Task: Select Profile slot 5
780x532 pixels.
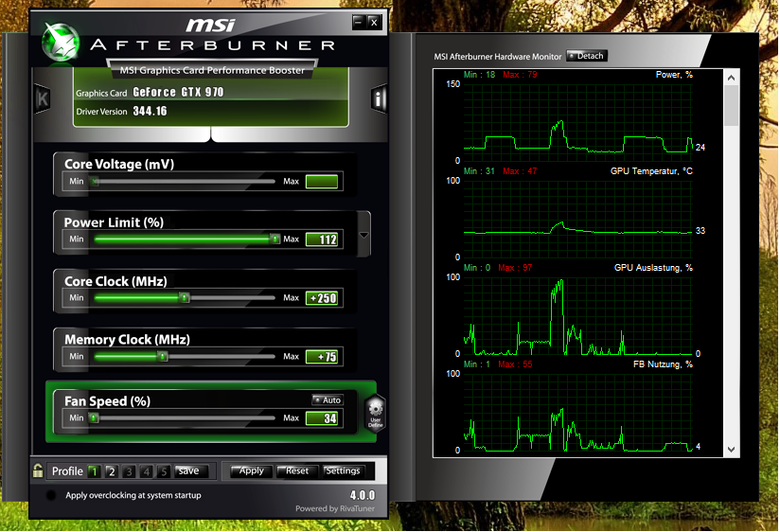Action: [164, 470]
